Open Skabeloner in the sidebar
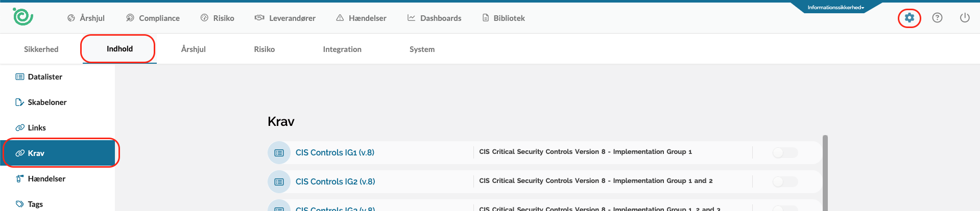980x211 pixels. pos(47,102)
